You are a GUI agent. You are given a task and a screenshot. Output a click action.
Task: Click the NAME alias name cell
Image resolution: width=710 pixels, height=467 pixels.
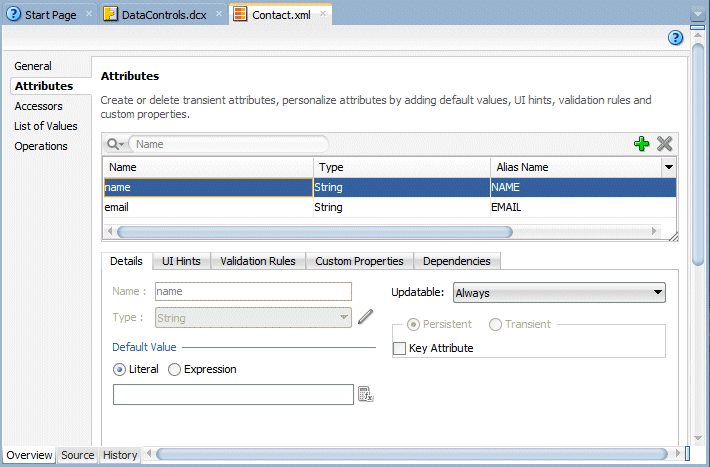point(583,188)
